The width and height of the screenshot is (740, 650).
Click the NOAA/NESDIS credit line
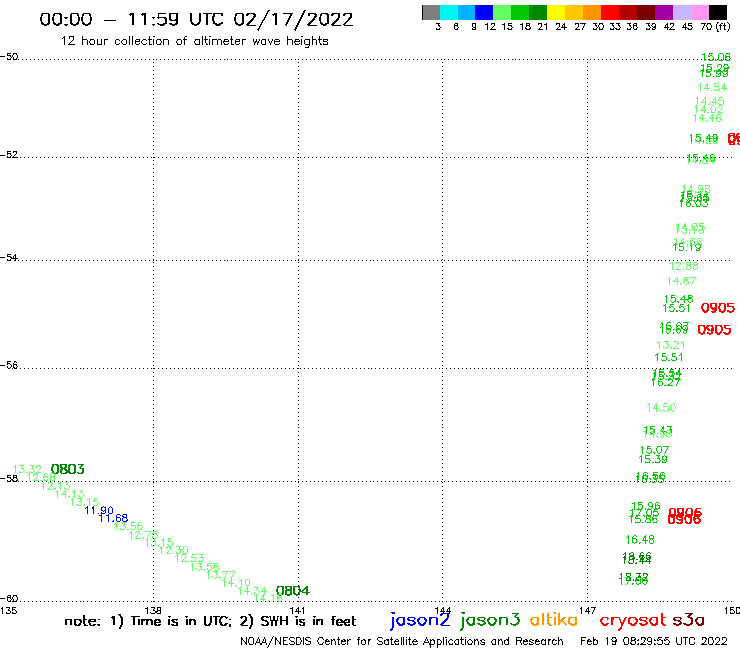point(402,641)
